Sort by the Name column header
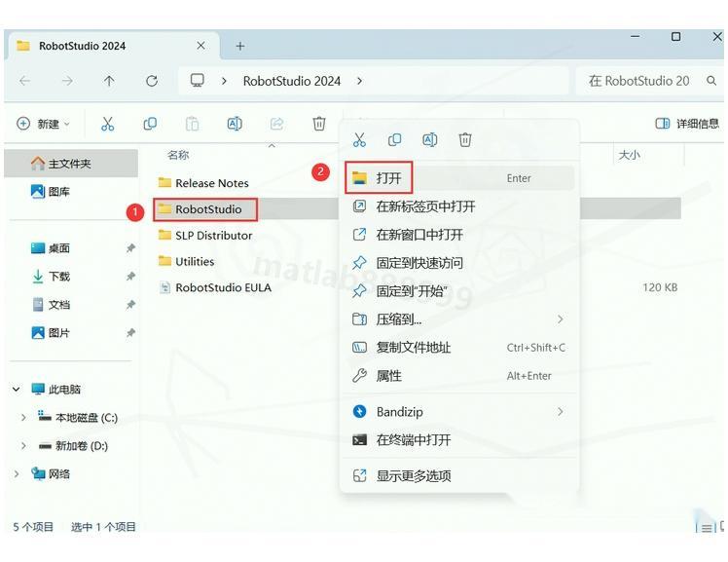The image size is (728, 562). click(178, 155)
